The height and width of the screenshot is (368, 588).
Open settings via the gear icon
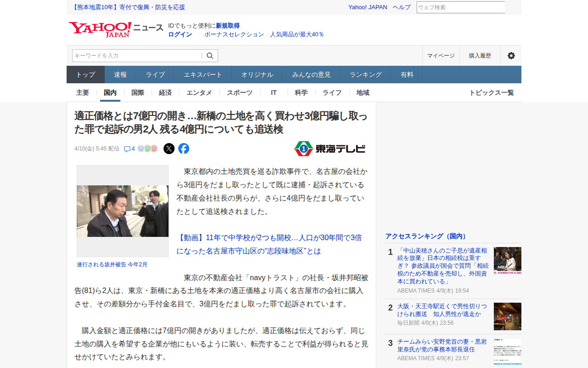(511, 56)
